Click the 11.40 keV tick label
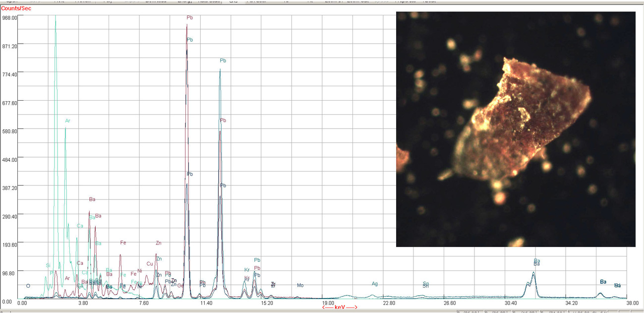The width and height of the screenshot is (644, 314). pyautogui.click(x=206, y=303)
